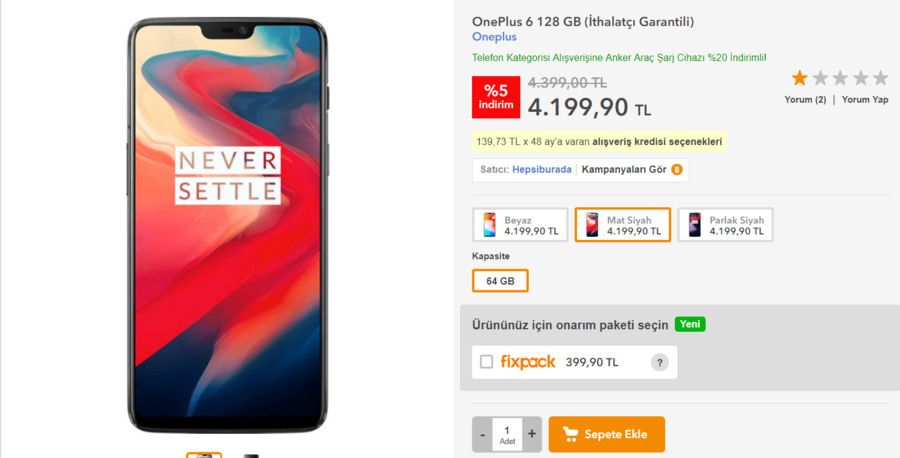Click the fixpack logo
The width and height of the screenshot is (900, 458).
(x=527, y=362)
